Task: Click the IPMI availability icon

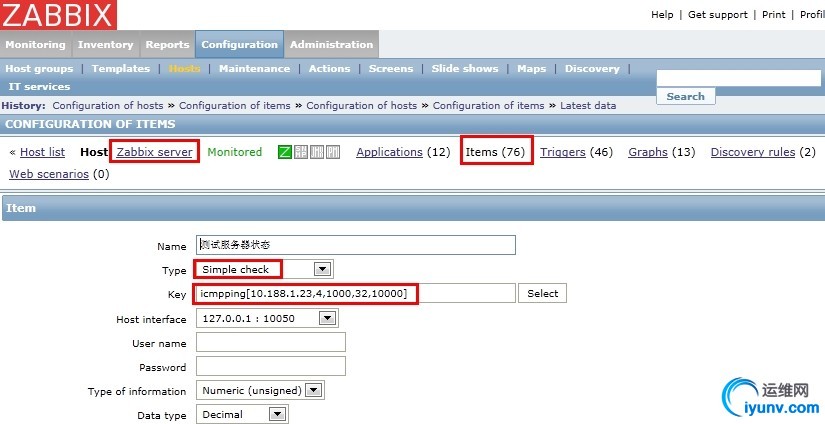Action: tap(333, 153)
